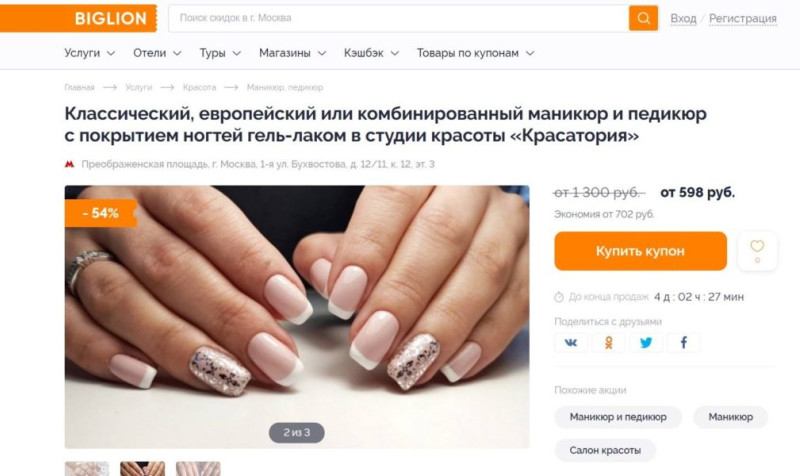Expand the Туры dropdown menu
800x476 pixels.
click(x=220, y=53)
